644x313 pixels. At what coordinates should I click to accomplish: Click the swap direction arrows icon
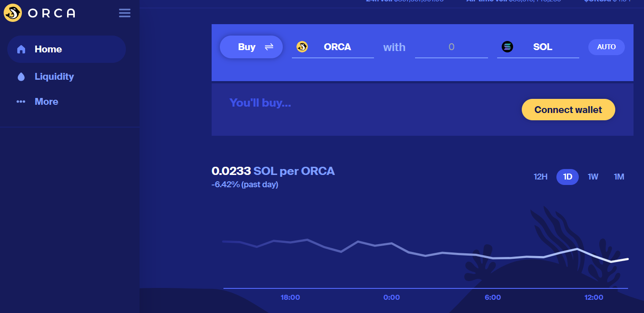[x=269, y=46]
